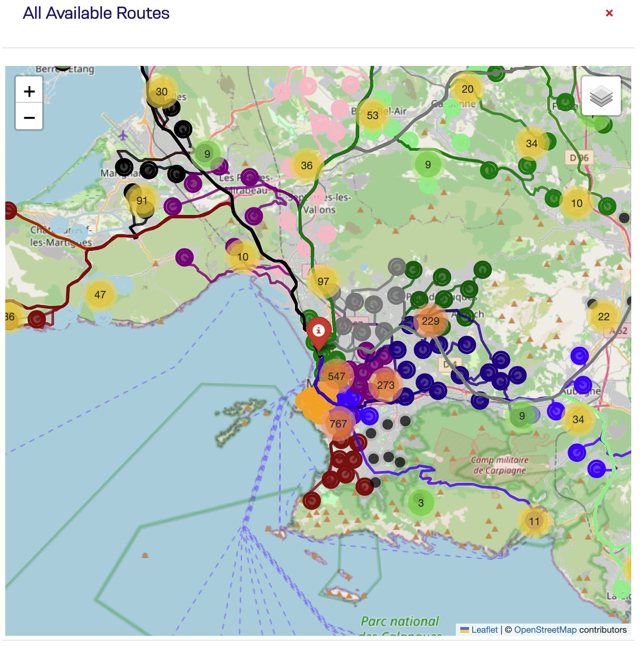Zoom in on the routes map
Screen dimensions: 644x649
pyautogui.click(x=29, y=91)
